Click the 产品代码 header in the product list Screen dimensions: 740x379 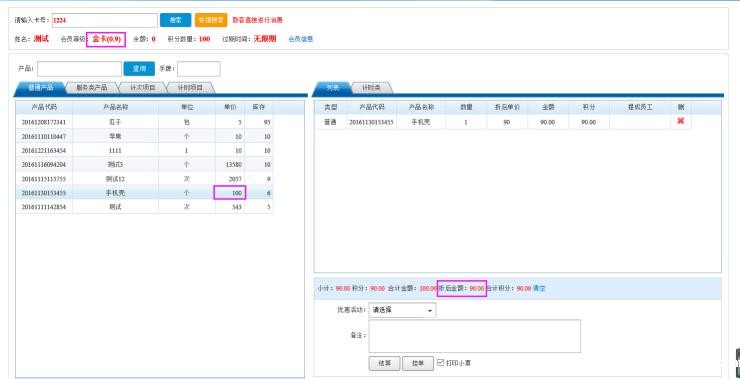pyautogui.click(x=44, y=108)
